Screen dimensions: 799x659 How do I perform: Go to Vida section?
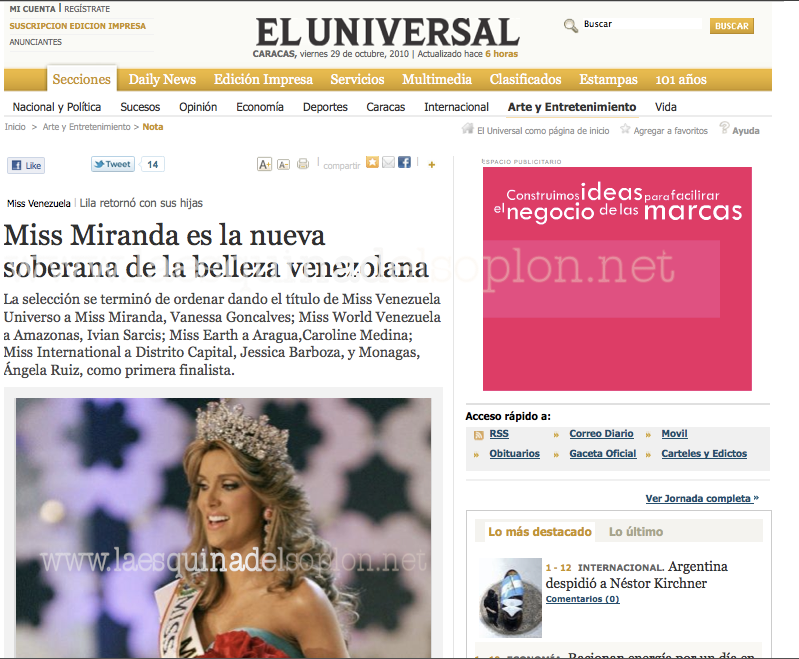pos(665,107)
